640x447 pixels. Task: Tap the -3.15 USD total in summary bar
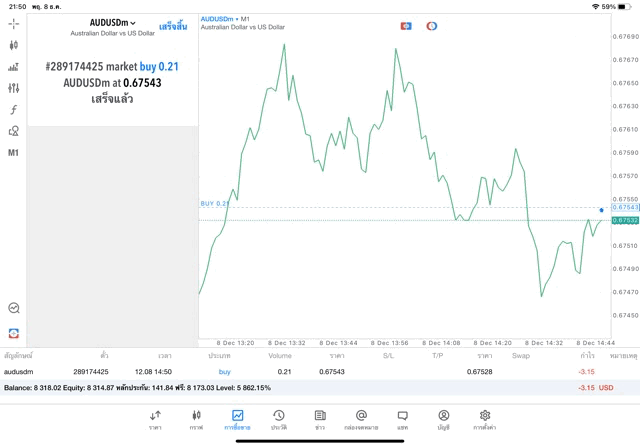click(596, 388)
